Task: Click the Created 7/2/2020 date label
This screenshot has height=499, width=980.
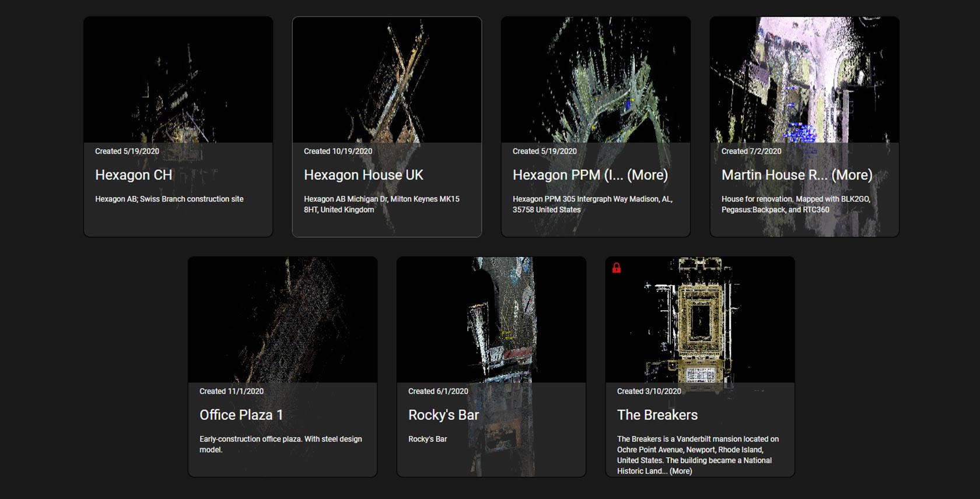Action: pos(751,151)
